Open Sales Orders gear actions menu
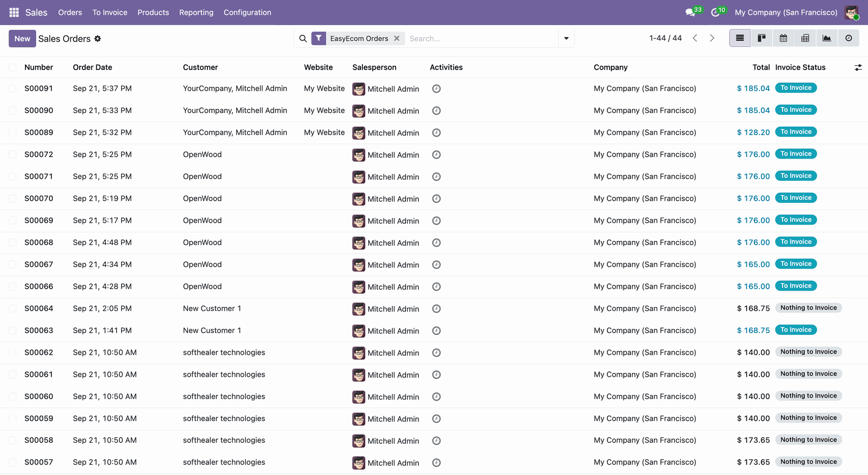This screenshot has height=475, width=868. pyautogui.click(x=98, y=38)
